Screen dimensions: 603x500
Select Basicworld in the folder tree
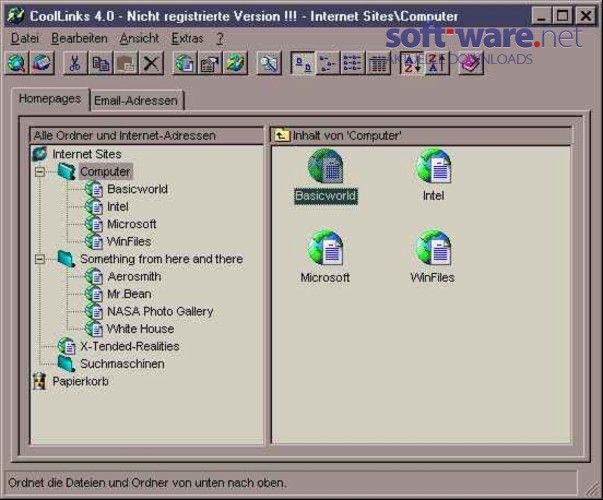(x=137, y=189)
